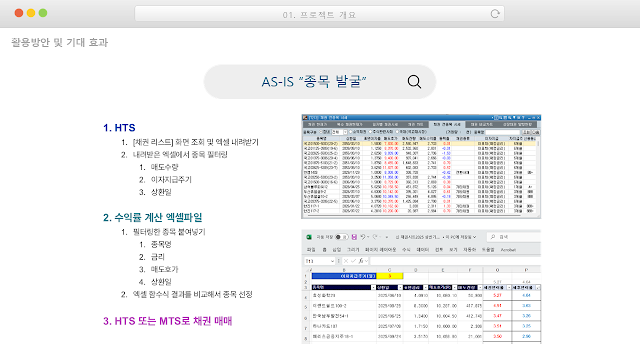Undo the last action in the Excel toolbar

click(363, 237)
